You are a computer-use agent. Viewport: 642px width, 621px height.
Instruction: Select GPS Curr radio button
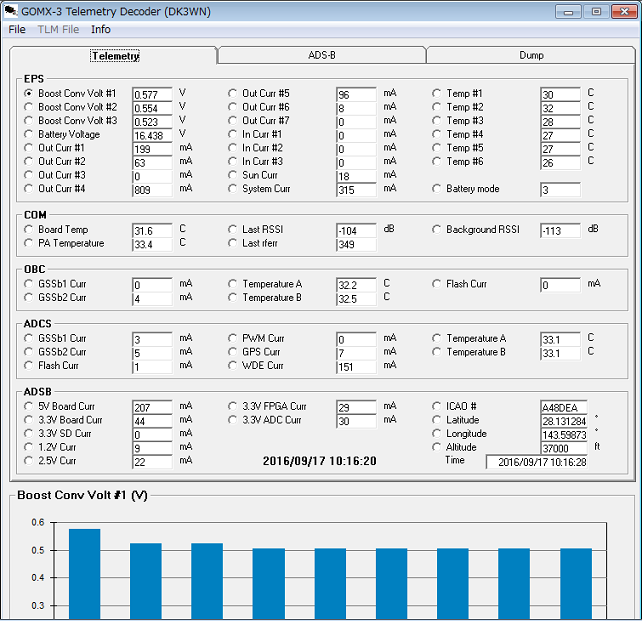(232, 352)
